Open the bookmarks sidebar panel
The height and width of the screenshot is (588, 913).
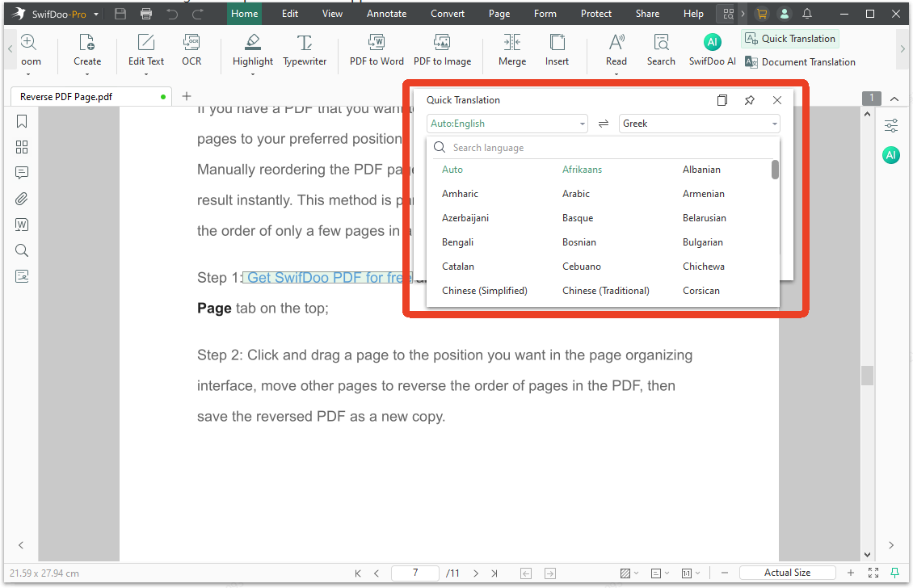(x=22, y=121)
